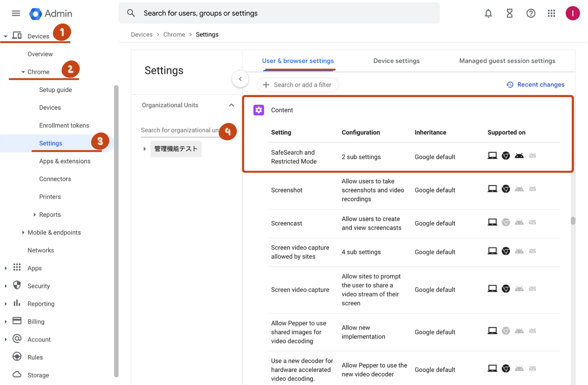Image resolution: width=588 pixels, height=385 pixels.
Task: Click the Recent changes history icon
Action: [x=510, y=85]
